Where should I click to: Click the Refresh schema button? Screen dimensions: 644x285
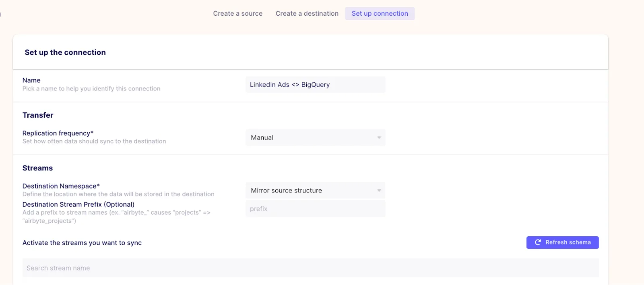(562, 242)
